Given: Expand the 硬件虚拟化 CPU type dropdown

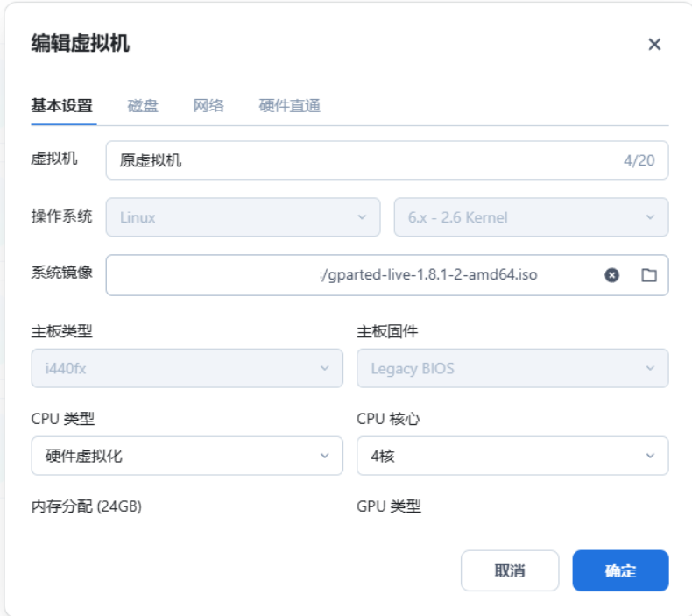Looking at the screenshot, I should (187, 456).
